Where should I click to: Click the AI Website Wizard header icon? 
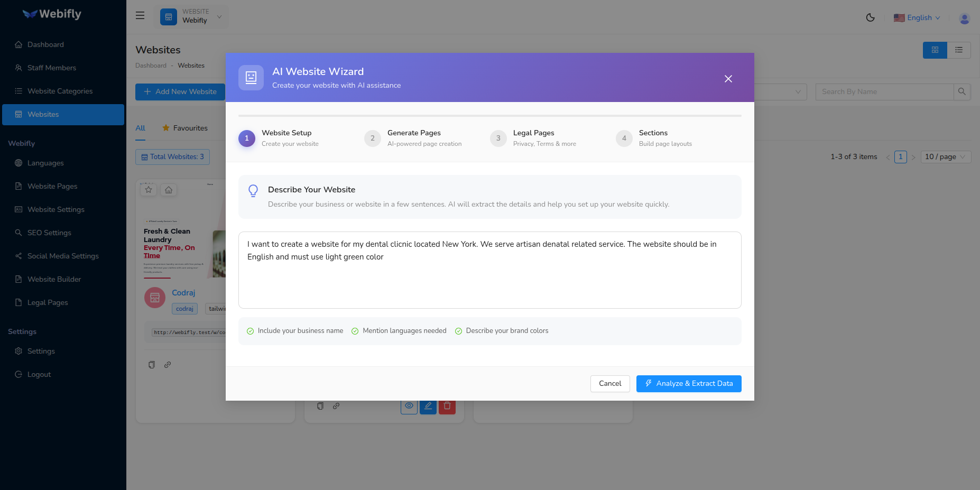click(251, 77)
